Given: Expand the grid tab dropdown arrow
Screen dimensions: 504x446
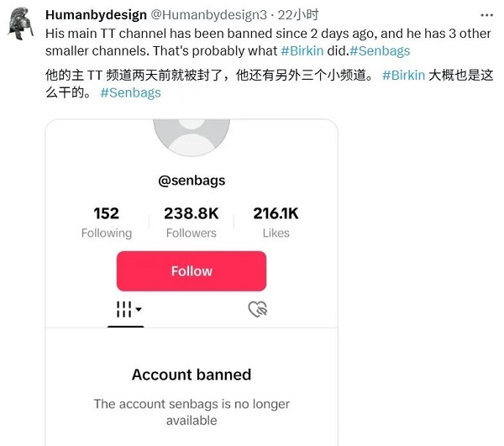Looking at the screenshot, I should coord(139,309).
